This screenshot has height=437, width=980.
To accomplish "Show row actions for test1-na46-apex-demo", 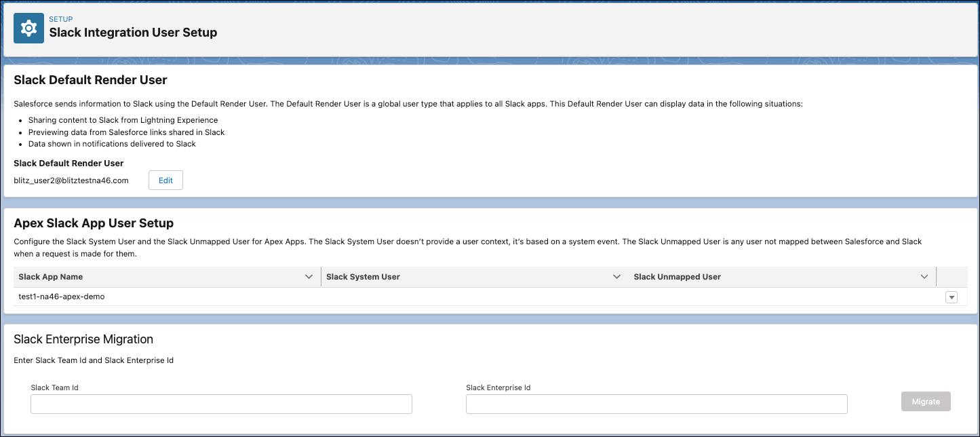I will (951, 297).
